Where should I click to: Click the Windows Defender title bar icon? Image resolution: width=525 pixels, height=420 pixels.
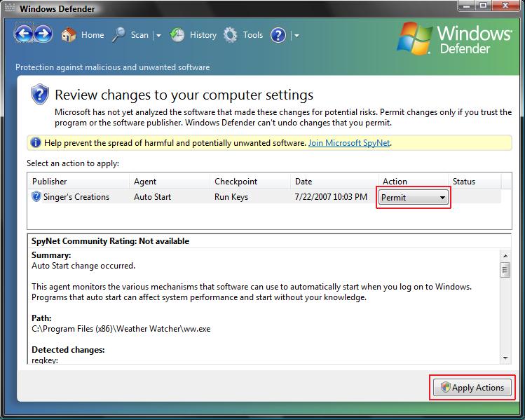[x=10, y=8]
